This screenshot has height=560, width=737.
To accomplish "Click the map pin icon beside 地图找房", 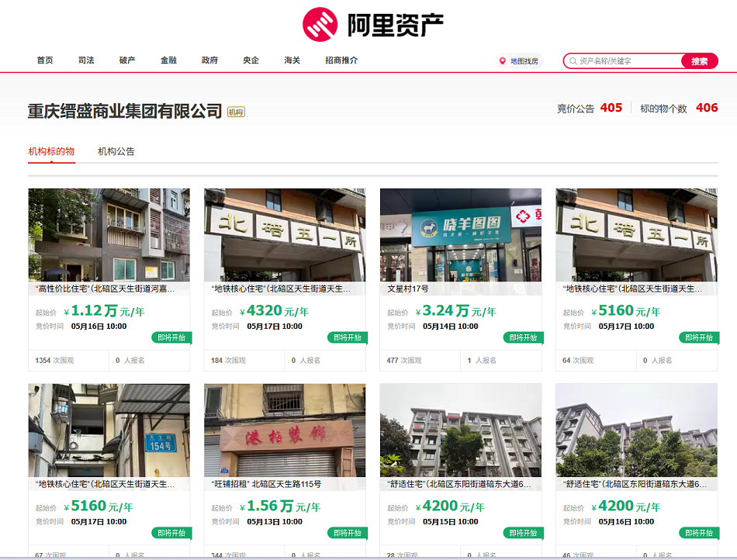I will [503, 61].
